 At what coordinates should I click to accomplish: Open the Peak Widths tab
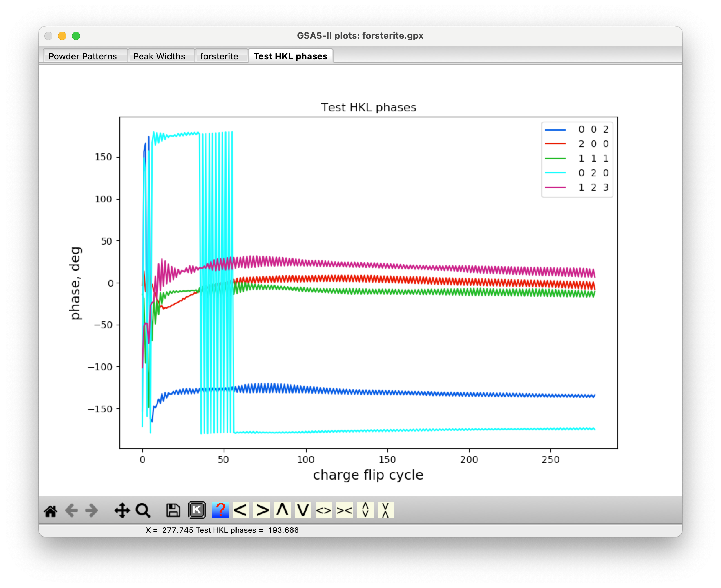coord(159,56)
